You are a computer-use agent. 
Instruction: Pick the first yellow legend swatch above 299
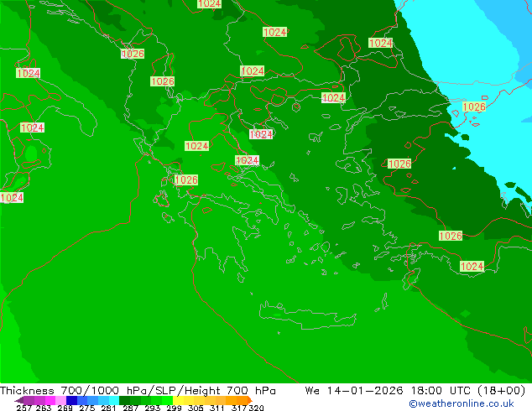[x=178, y=400]
